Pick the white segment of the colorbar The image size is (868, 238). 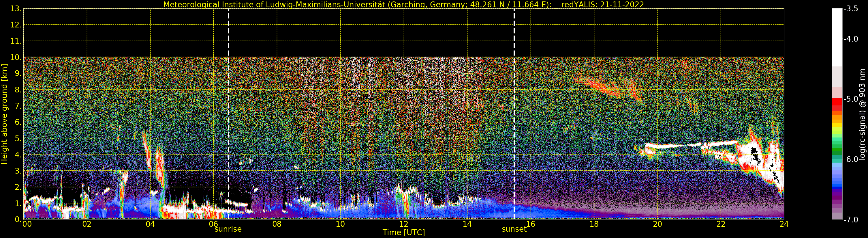[x=837, y=37]
